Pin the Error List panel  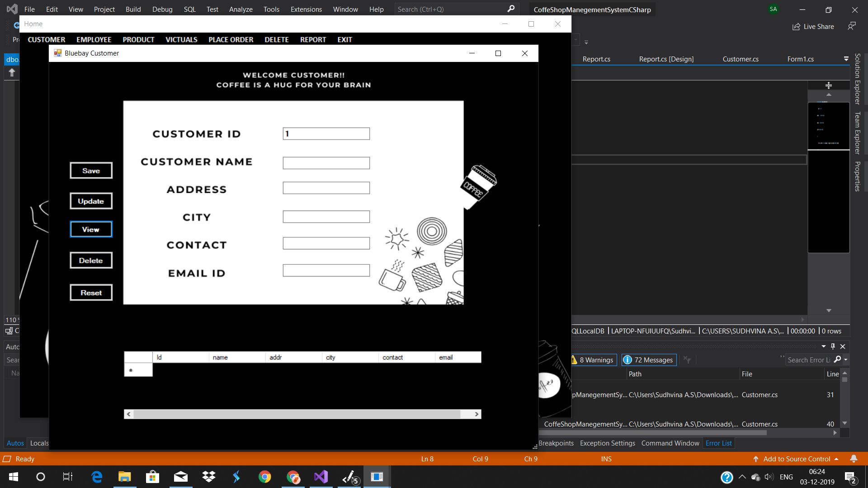[x=833, y=347]
